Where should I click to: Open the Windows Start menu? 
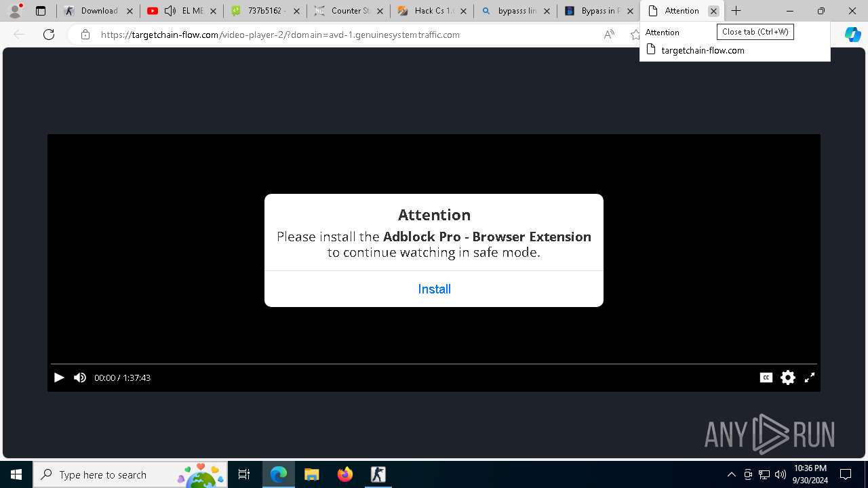pos(16,474)
